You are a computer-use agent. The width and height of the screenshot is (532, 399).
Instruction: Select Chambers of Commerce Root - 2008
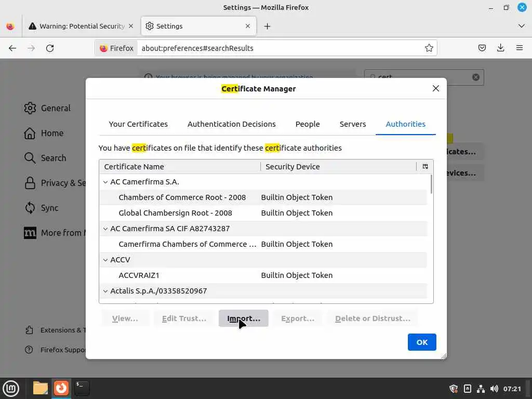click(263, 197)
